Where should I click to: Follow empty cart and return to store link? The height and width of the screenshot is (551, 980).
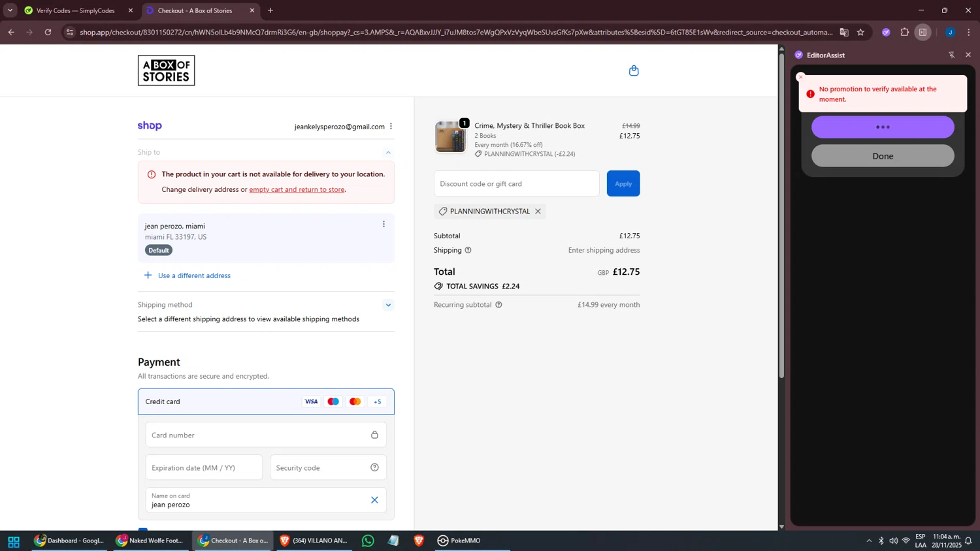[297, 189]
